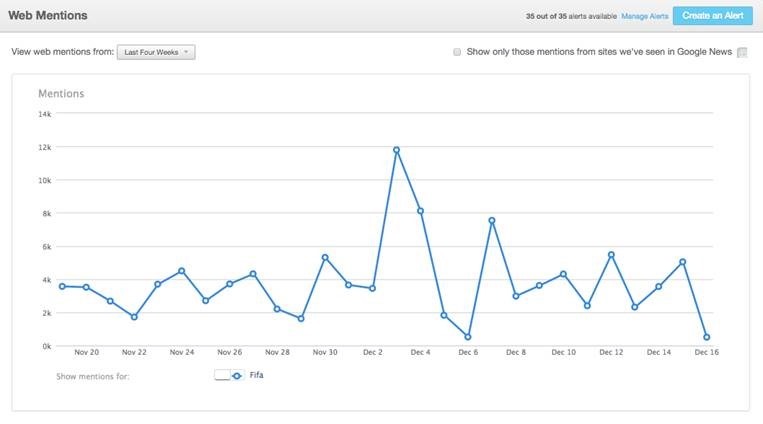Screen dimensions: 763x424
Task: Click the Google News icon beside the checkbox
Action: pyautogui.click(x=742, y=52)
